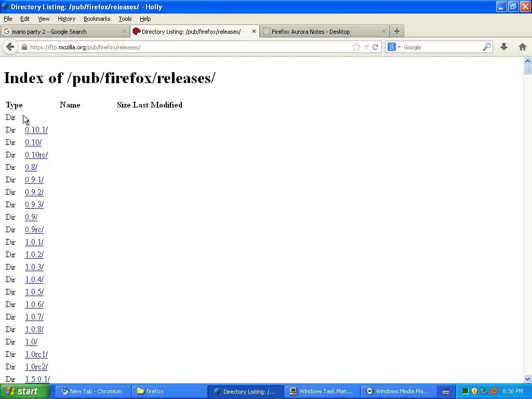Click the green Task Manager tray icon
The image size is (532, 399).
pos(465,391)
